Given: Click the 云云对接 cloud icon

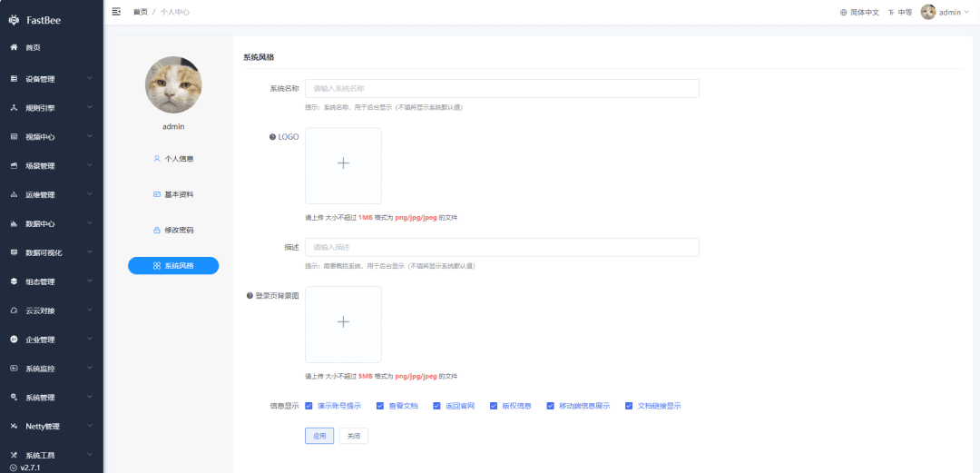Looking at the screenshot, I should [x=14, y=310].
